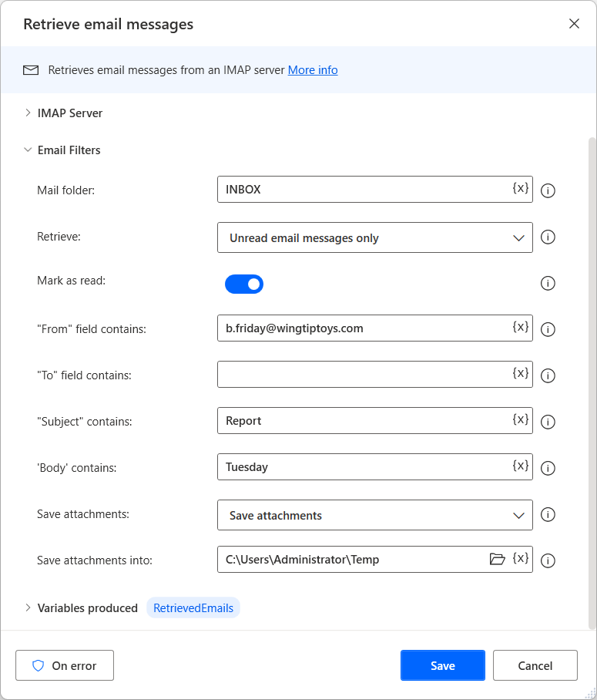Click variable picker icon in "From" field

[521, 327]
